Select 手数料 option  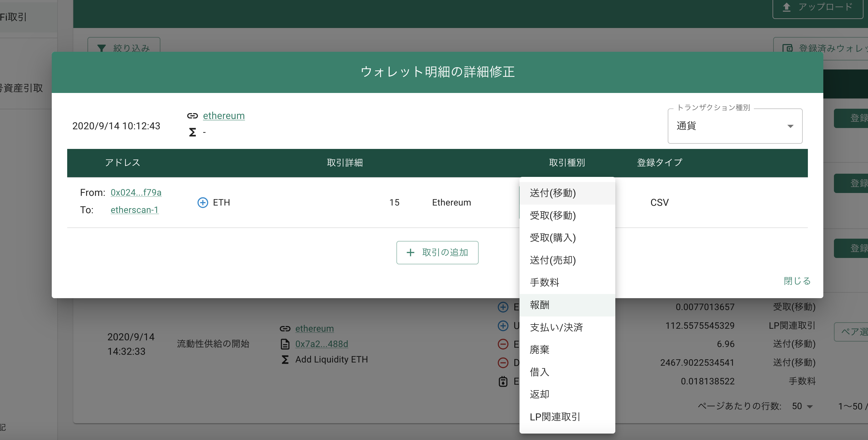tap(567, 282)
